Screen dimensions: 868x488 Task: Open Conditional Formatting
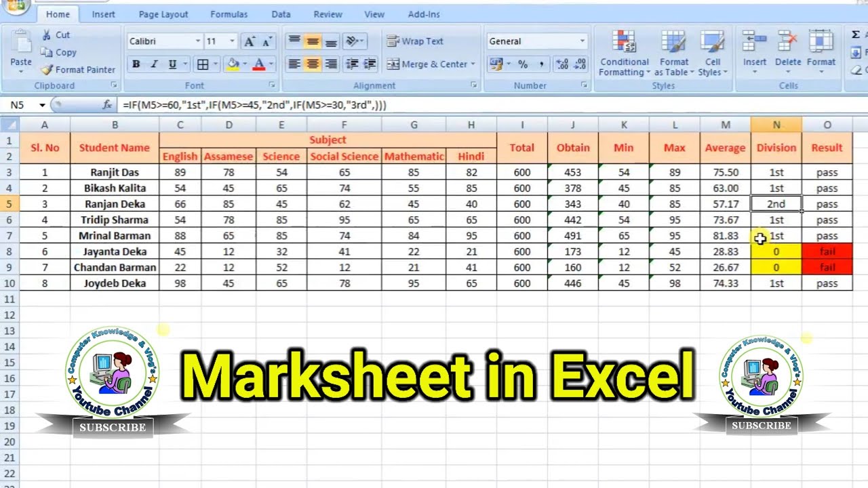(x=625, y=53)
